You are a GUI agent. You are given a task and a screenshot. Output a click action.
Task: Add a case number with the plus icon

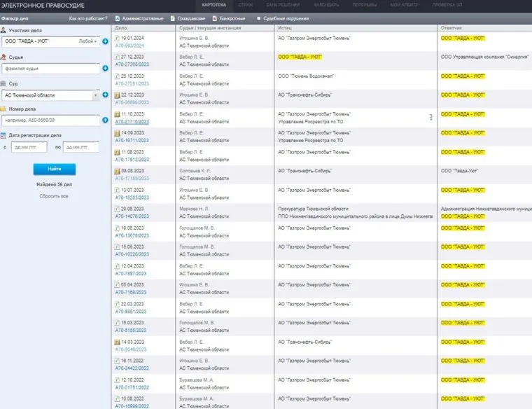click(x=105, y=120)
